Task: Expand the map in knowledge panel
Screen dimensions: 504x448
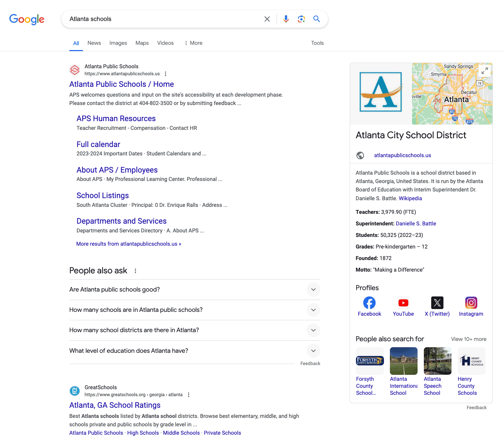Action: (485, 71)
